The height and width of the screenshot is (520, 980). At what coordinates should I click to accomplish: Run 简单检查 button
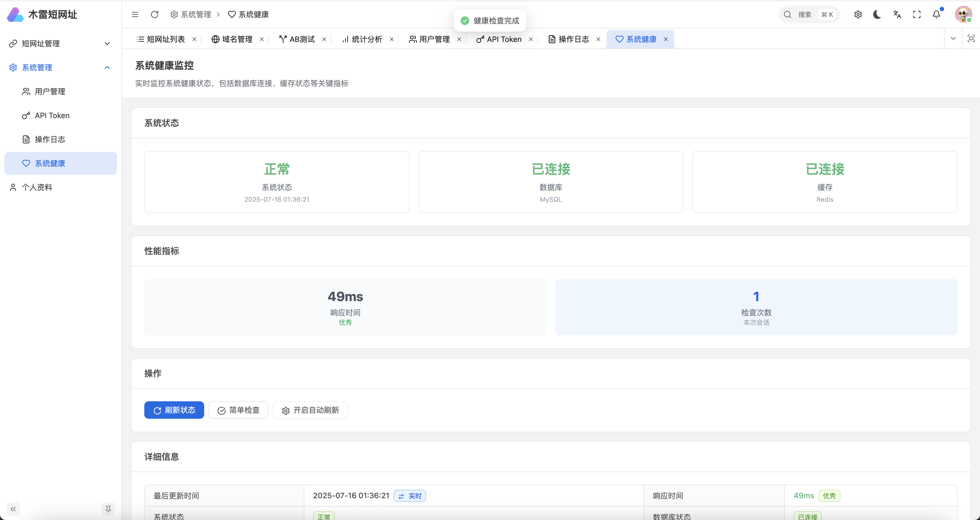tap(238, 410)
